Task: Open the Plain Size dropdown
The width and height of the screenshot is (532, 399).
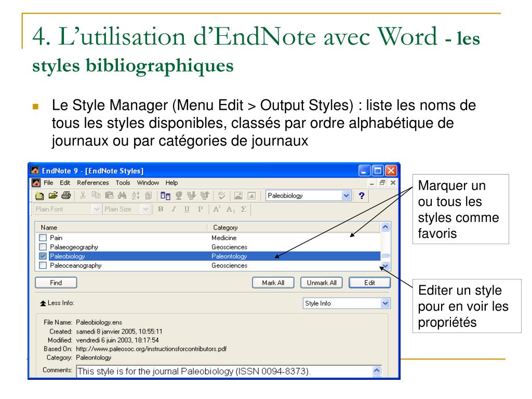Action: coord(145,209)
